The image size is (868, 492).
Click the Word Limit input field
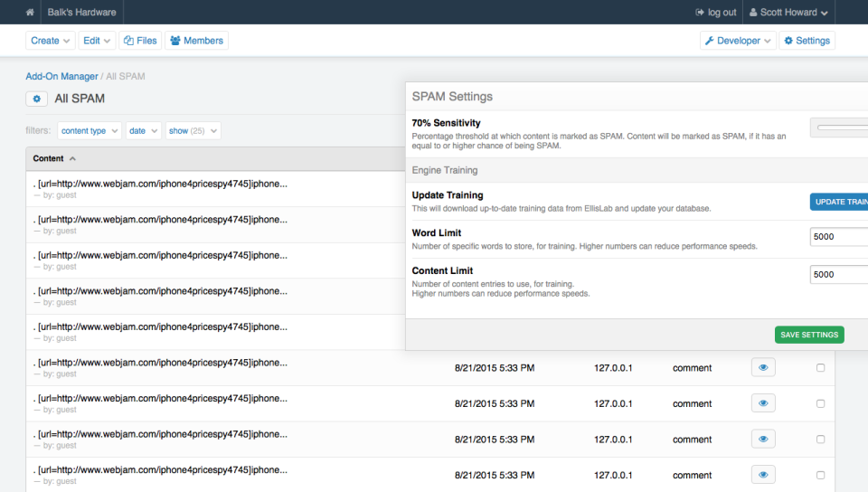[838, 237]
